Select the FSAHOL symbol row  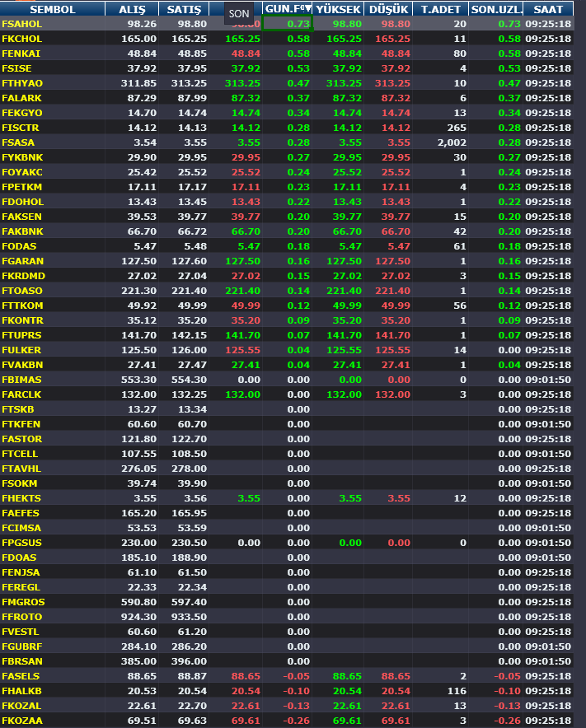pyautogui.click(x=287, y=24)
